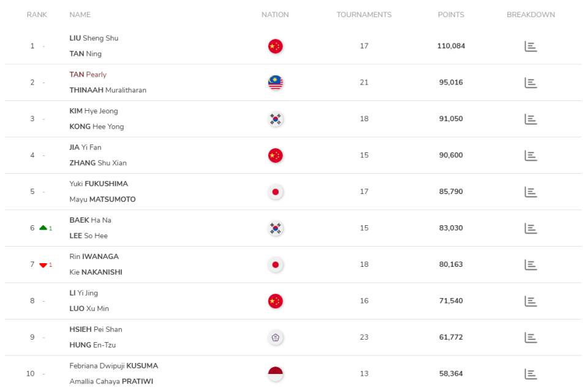The width and height of the screenshot is (588, 388).
Task: Open TAN Pearly player profile link
Action: click(x=88, y=75)
